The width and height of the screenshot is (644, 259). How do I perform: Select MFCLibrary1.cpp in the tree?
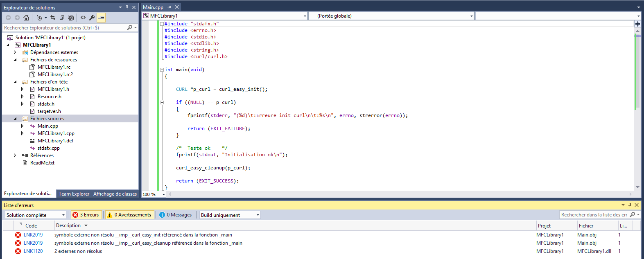click(x=56, y=133)
